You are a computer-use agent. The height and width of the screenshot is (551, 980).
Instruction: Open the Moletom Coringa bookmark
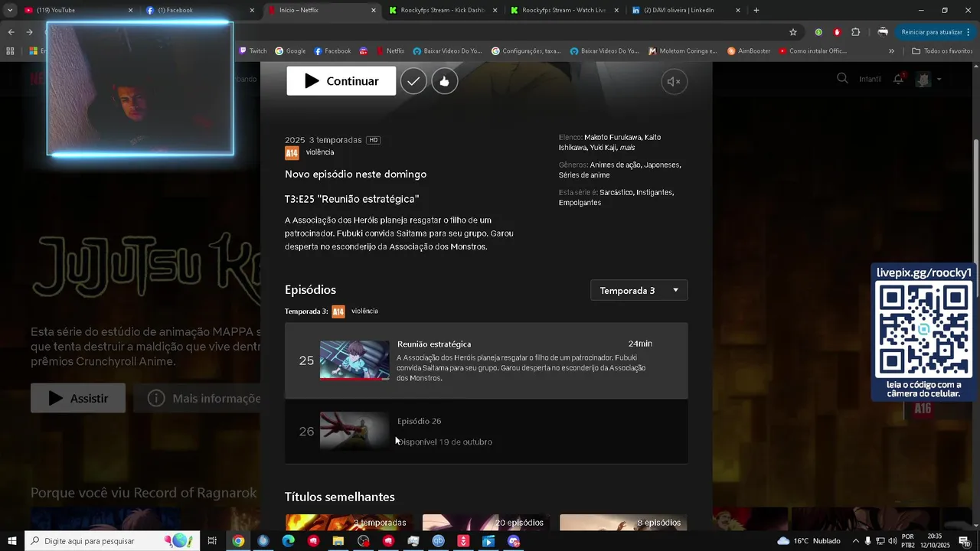point(682,51)
